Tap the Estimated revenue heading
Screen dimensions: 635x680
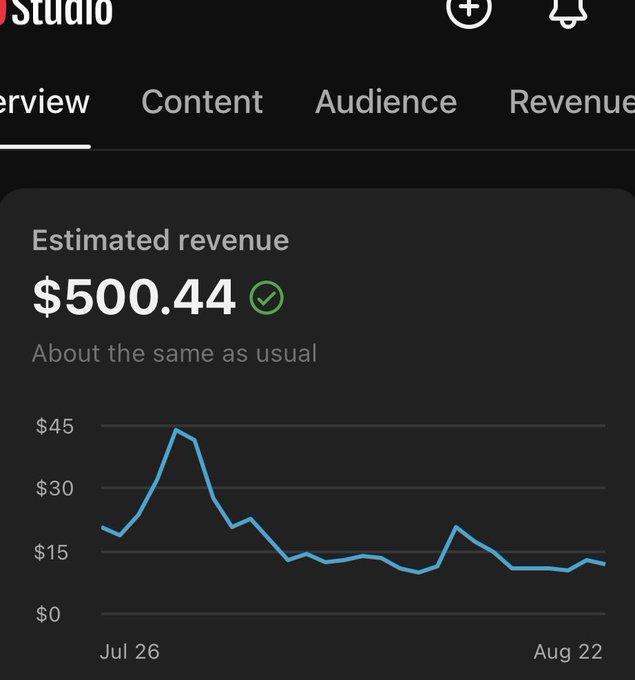(160, 240)
